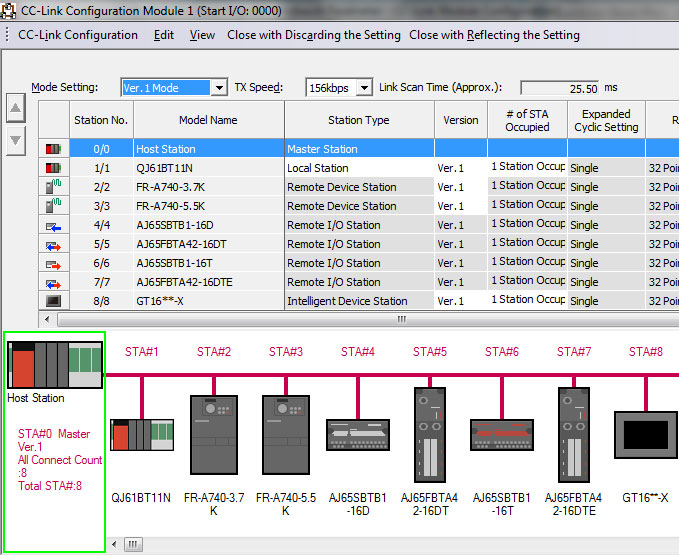This screenshot has width=679, height=556.
Task: Click the CC-Link window title bar icon
Action: coord(8,10)
